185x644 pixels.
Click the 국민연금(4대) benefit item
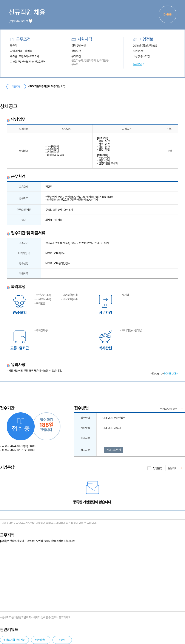tap(43, 295)
